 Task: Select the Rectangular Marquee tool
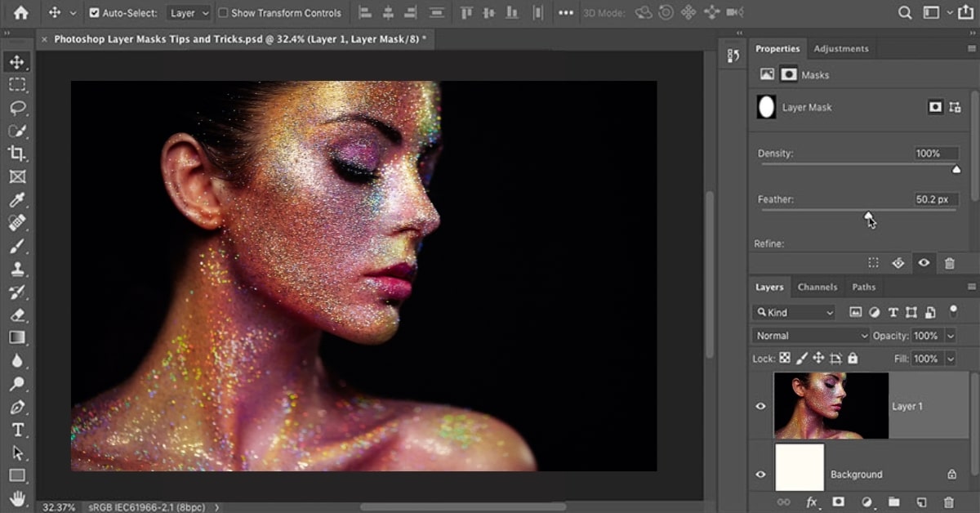click(x=17, y=84)
